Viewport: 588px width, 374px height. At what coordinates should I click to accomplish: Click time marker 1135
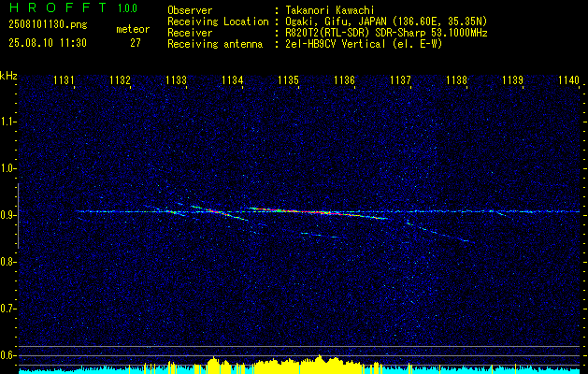pos(288,79)
